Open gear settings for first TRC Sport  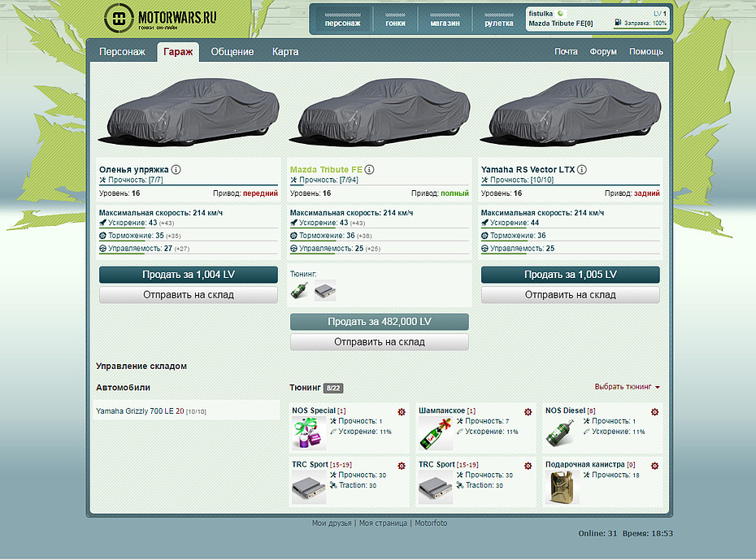point(401,466)
